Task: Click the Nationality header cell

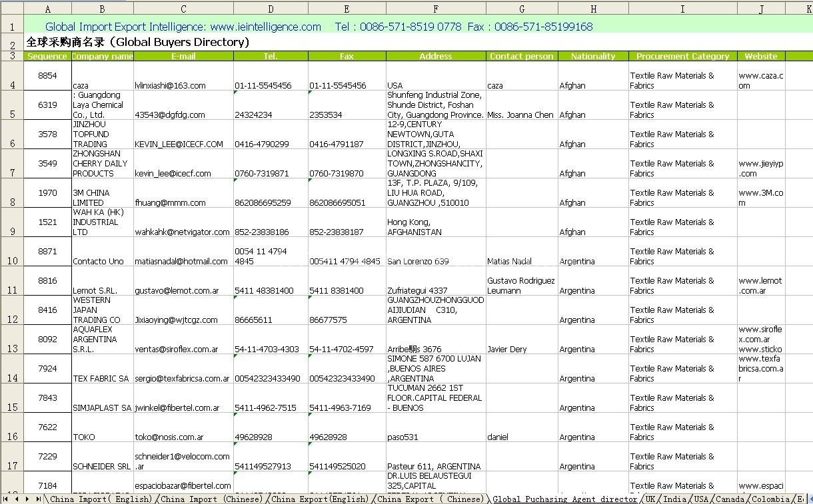Action: pyautogui.click(x=593, y=56)
